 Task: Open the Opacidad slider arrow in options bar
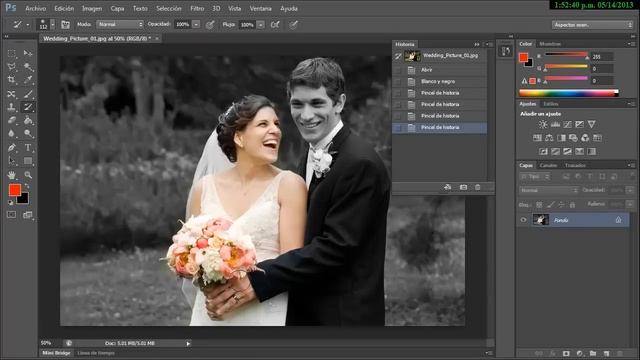pos(196,24)
